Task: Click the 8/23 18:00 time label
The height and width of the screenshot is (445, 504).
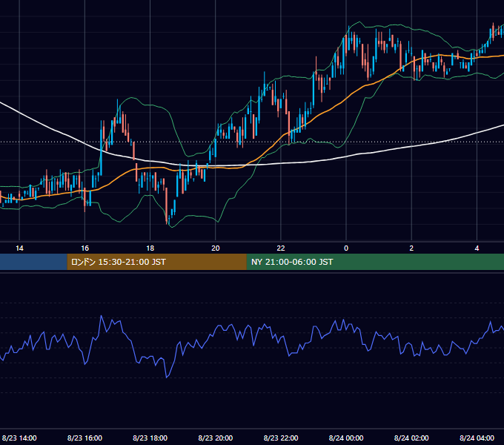Action: click(150, 438)
